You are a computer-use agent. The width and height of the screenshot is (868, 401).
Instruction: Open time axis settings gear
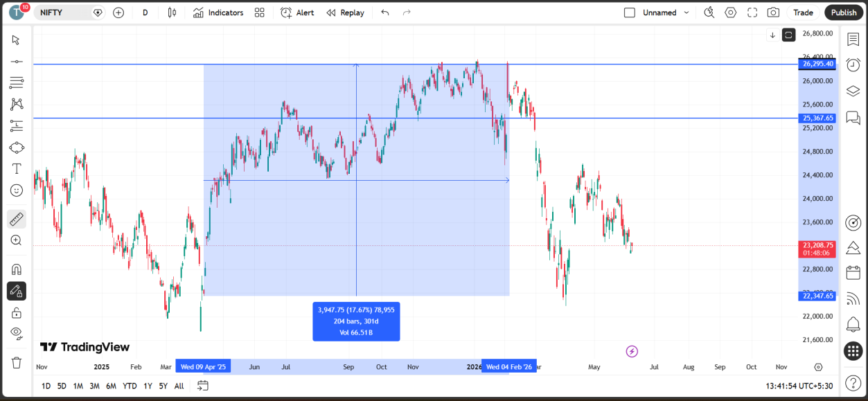(818, 367)
